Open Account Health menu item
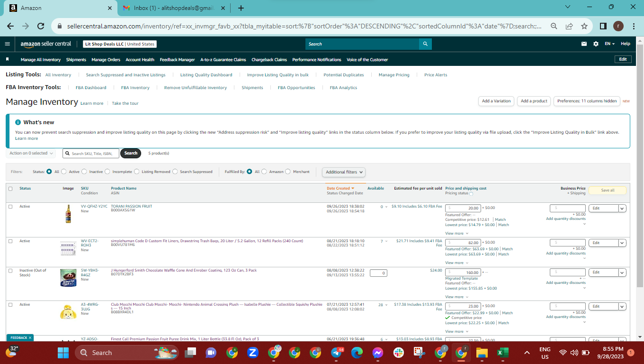 [140, 60]
